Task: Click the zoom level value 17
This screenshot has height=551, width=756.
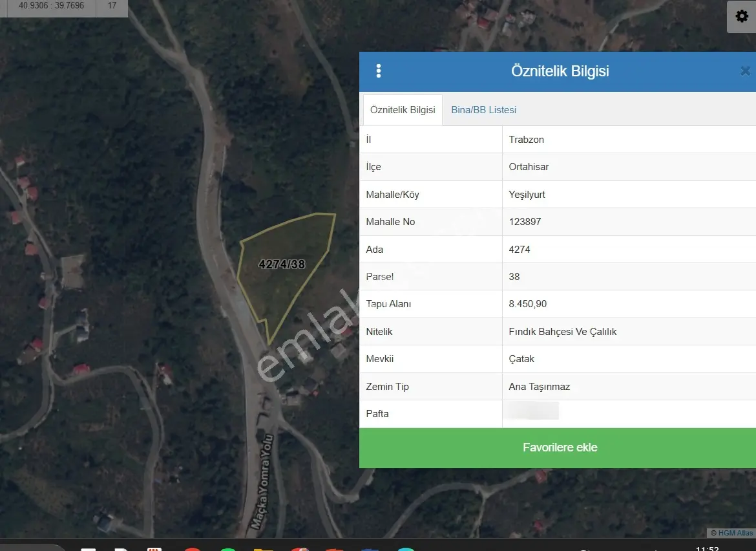Action: coord(112,5)
